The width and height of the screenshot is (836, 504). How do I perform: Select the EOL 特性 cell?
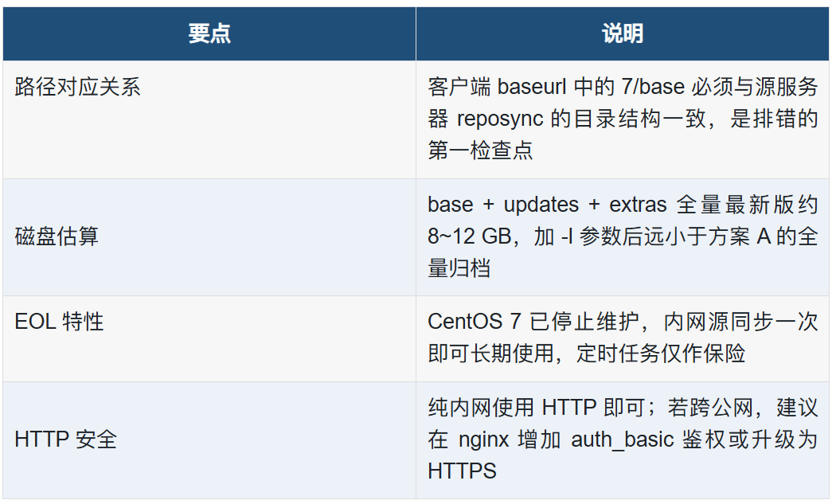[209, 338]
